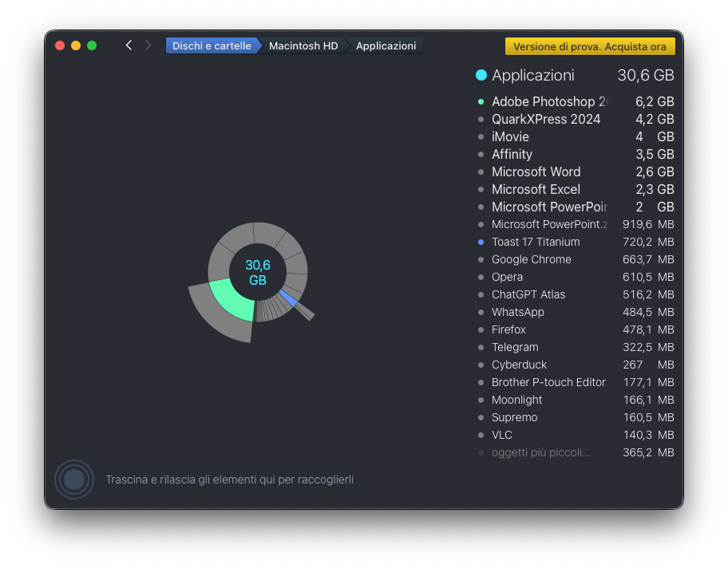The width and height of the screenshot is (728, 568).
Task: Select the iMovie row
Action: click(x=576, y=137)
